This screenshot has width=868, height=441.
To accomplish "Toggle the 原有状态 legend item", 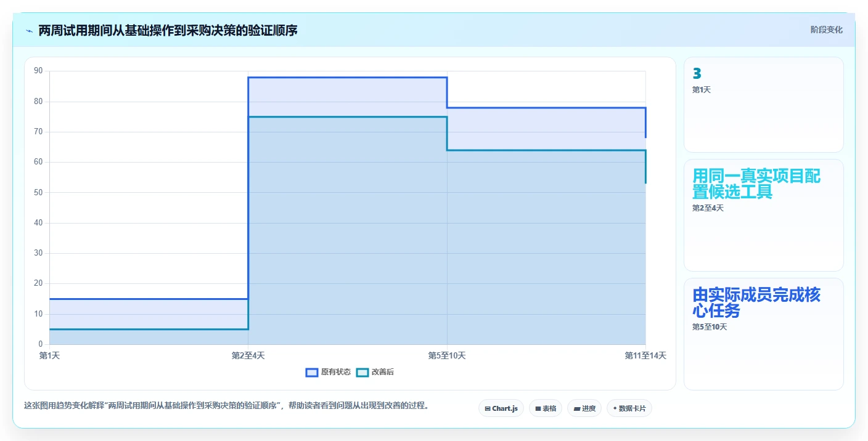I will pos(329,372).
